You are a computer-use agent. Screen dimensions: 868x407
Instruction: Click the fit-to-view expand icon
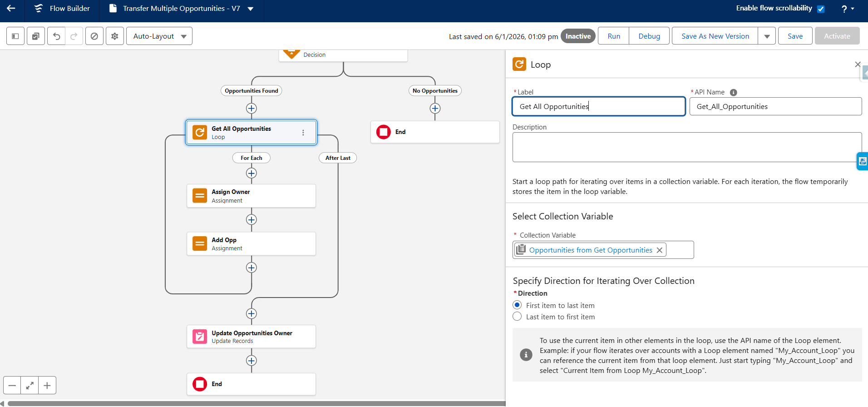(30, 386)
